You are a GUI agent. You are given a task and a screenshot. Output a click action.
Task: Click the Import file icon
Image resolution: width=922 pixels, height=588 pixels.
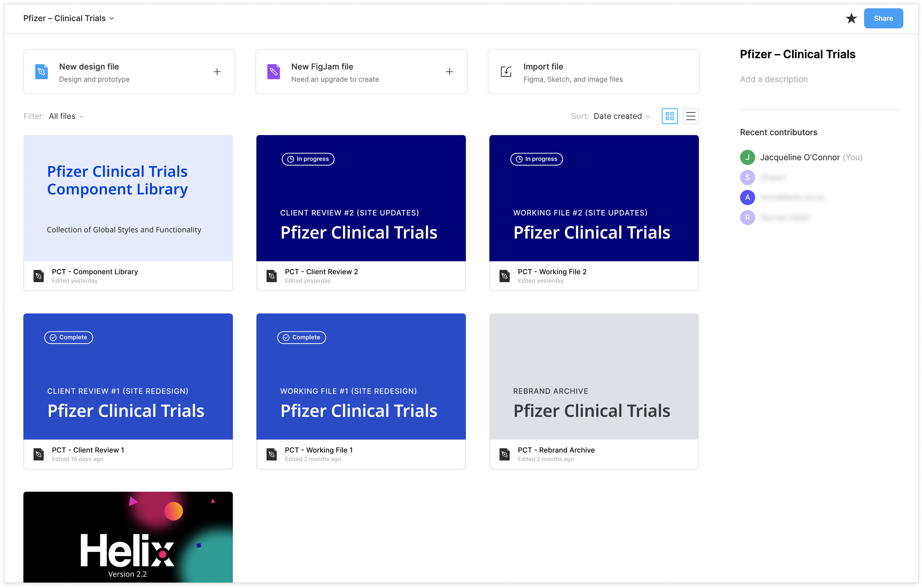[505, 72]
